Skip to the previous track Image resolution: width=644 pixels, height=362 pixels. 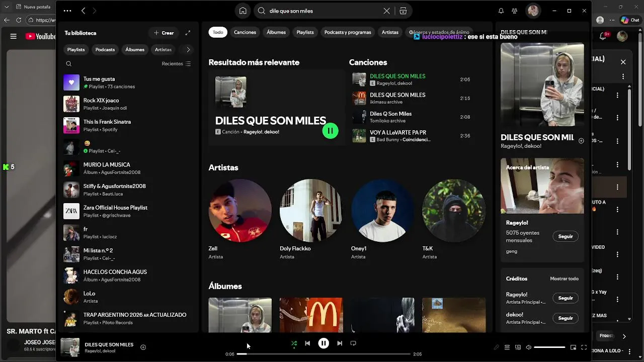click(x=307, y=343)
